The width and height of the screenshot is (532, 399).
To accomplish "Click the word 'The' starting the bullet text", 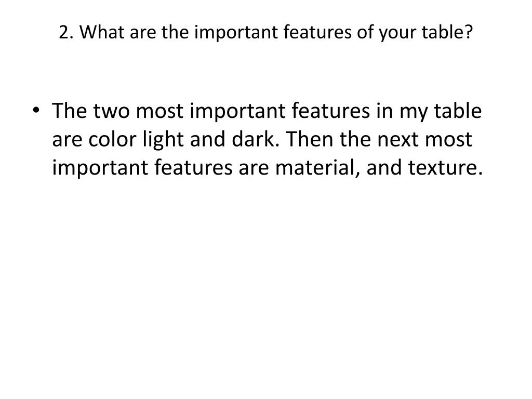I will (70, 111).
